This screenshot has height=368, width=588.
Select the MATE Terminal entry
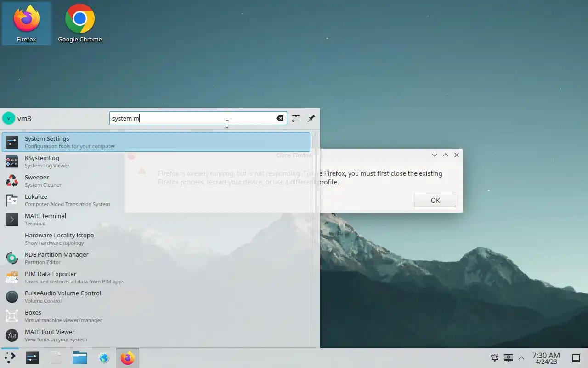(x=156, y=219)
